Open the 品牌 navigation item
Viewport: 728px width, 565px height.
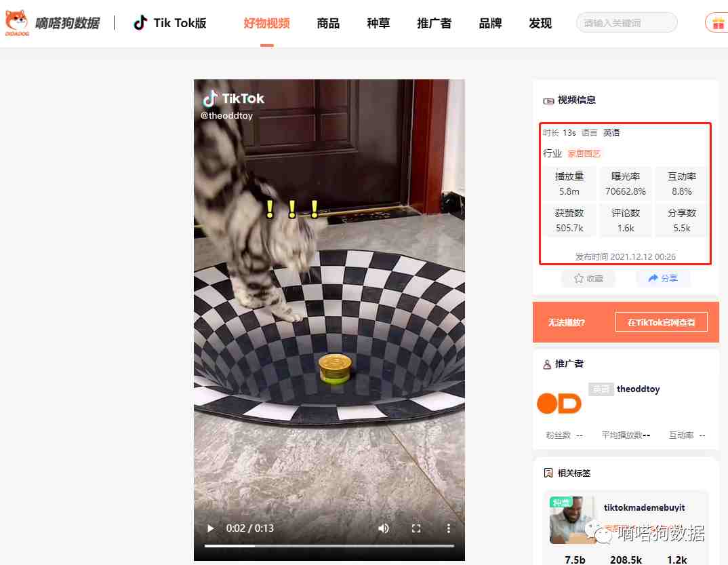click(x=490, y=23)
